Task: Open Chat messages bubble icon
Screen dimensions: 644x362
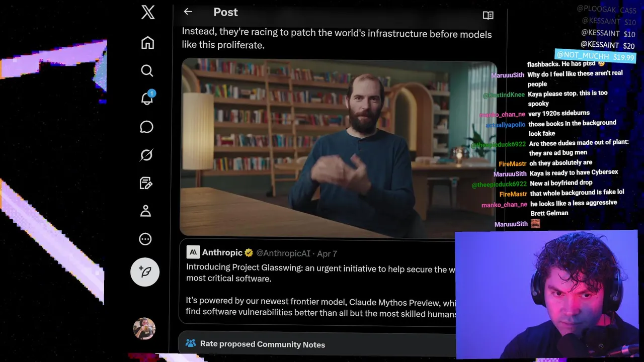Action: (146, 127)
